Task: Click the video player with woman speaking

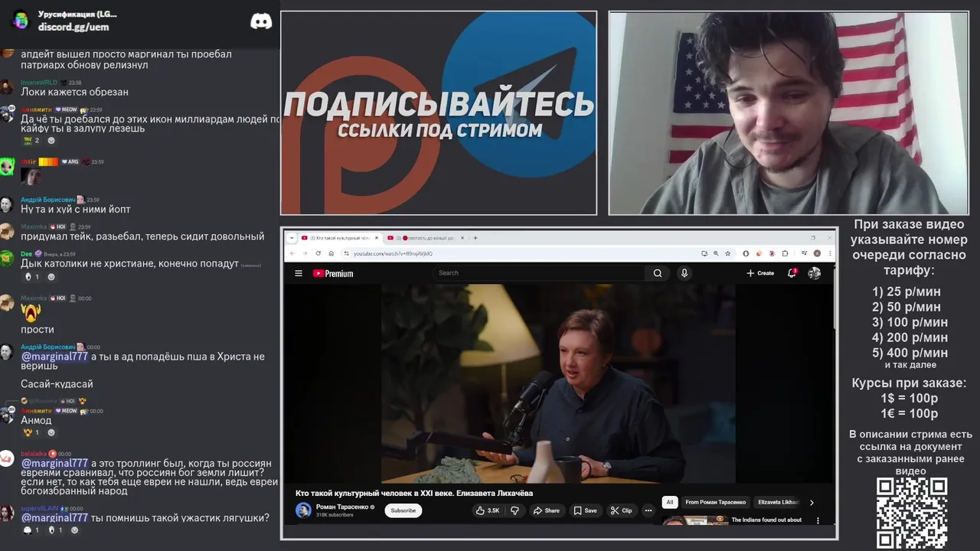Action: coord(558,383)
